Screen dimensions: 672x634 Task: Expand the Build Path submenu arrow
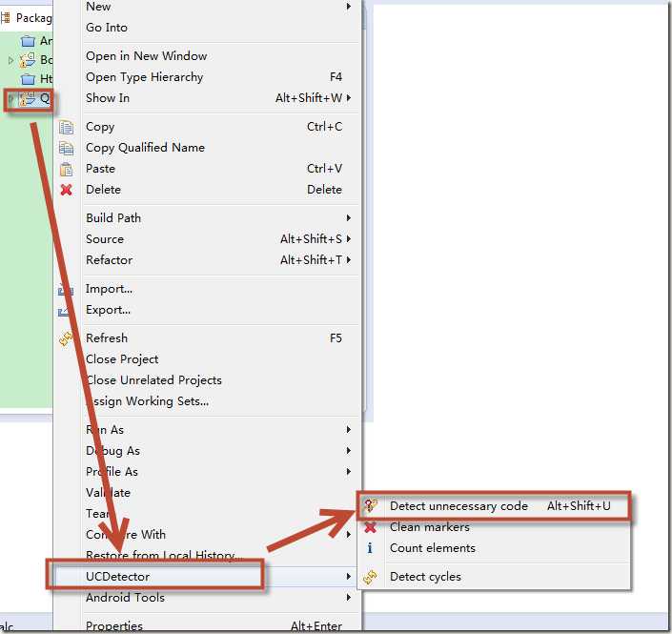click(349, 218)
